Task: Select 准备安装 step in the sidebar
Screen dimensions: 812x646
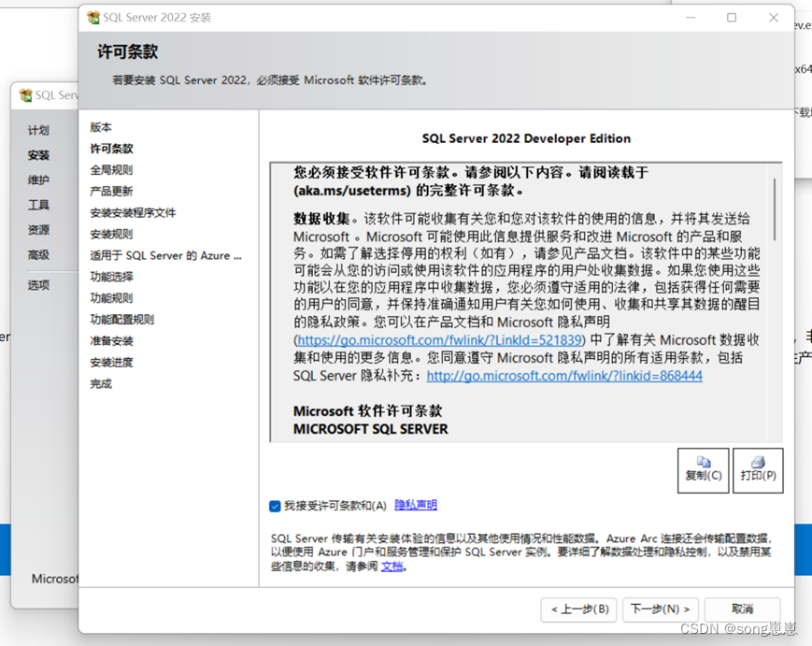Action: [112, 341]
